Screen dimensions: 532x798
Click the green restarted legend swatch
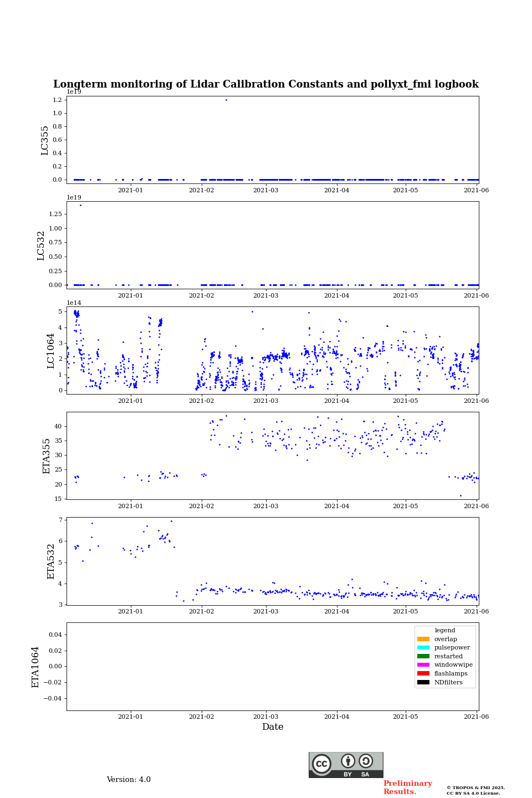pyautogui.click(x=423, y=656)
